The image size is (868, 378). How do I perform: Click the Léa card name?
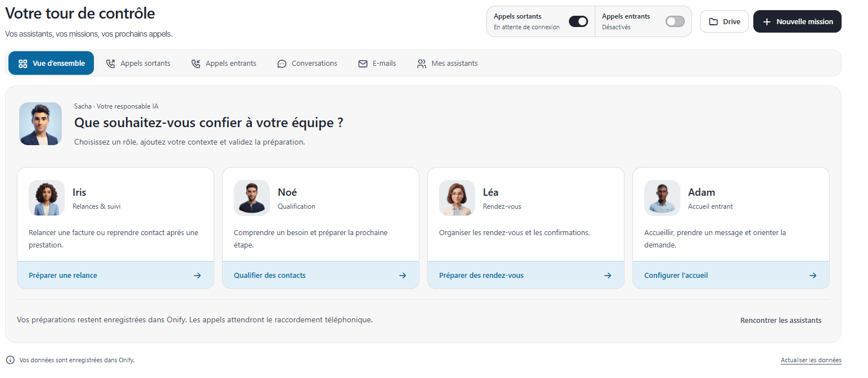coord(491,192)
